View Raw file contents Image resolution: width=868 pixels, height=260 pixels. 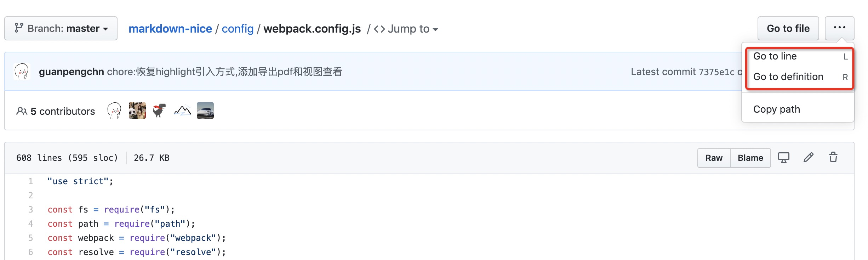tap(714, 158)
